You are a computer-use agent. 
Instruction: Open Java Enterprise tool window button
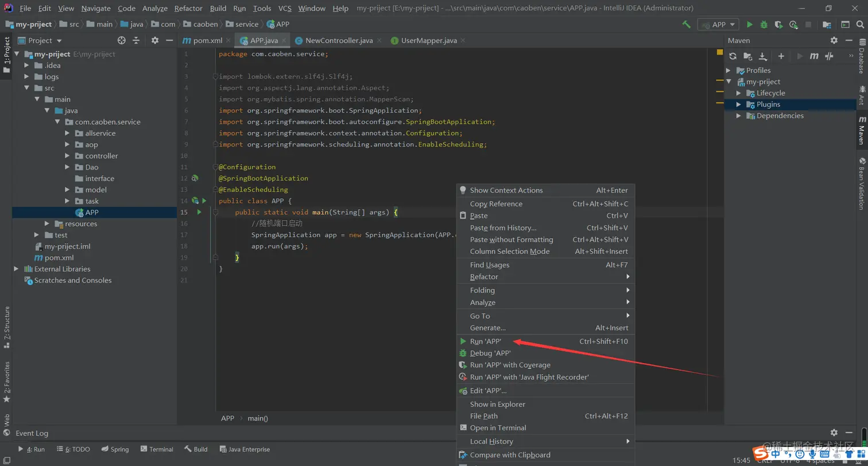tap(245, 449)
